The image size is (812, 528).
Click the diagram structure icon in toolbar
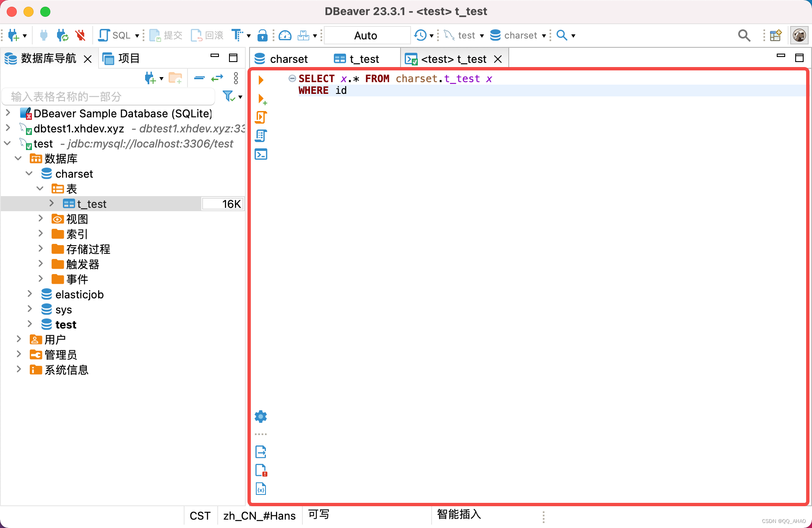click(303, 36)
